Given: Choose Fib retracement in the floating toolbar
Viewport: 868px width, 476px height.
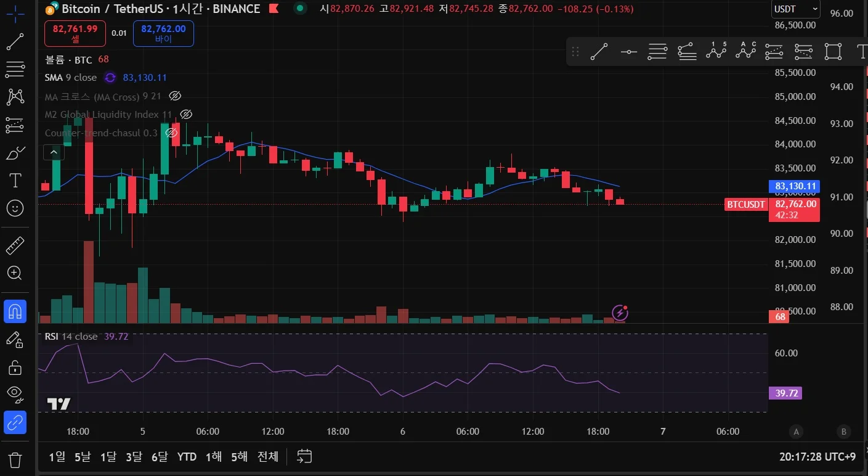Looking at the screenshot, I should coord(657,52).
